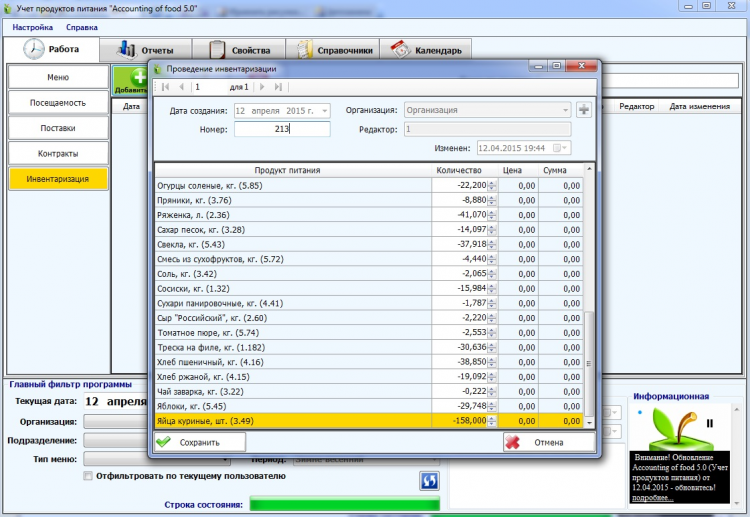Open the Посещаемость sidebar section
This screenshot has width=750, height=517.
58,103
